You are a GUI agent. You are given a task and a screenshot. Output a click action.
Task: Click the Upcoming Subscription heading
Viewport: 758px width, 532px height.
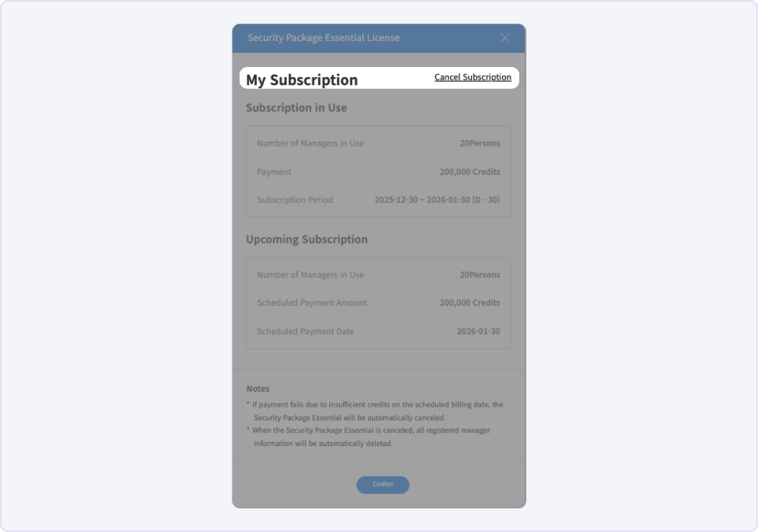pyautogui.click(x=307, y=240)
